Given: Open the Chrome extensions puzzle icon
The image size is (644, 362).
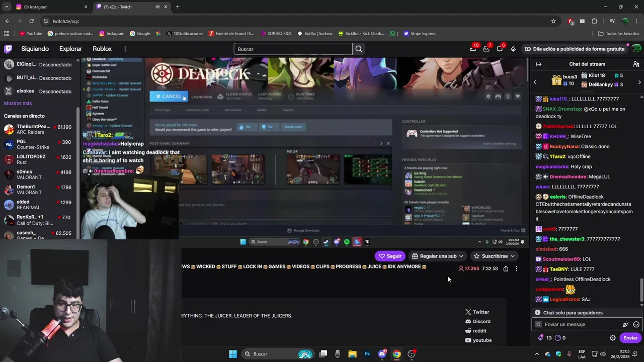Looking at the screenshot, I should [x=595, y=21].
